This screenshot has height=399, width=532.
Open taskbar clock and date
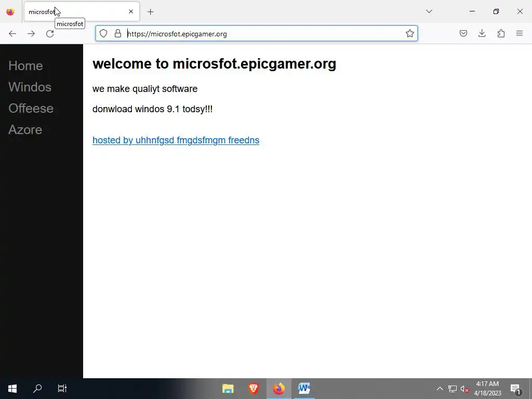(x=487, y=389)
